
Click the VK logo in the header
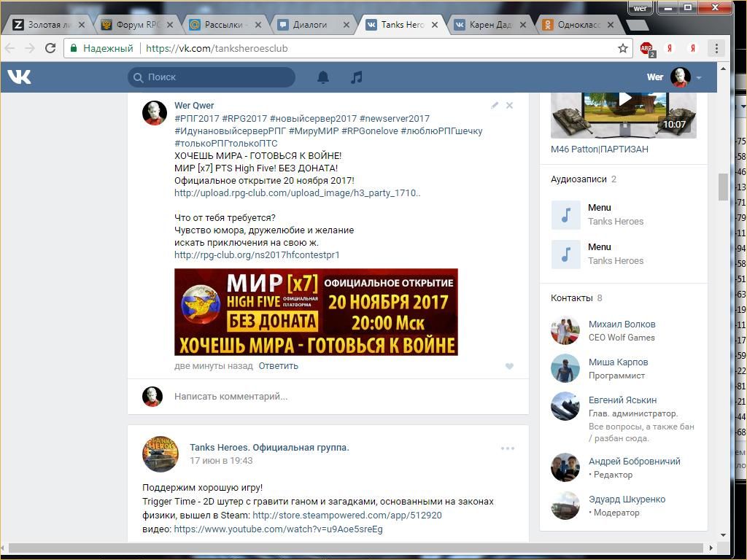pos(19,77)
